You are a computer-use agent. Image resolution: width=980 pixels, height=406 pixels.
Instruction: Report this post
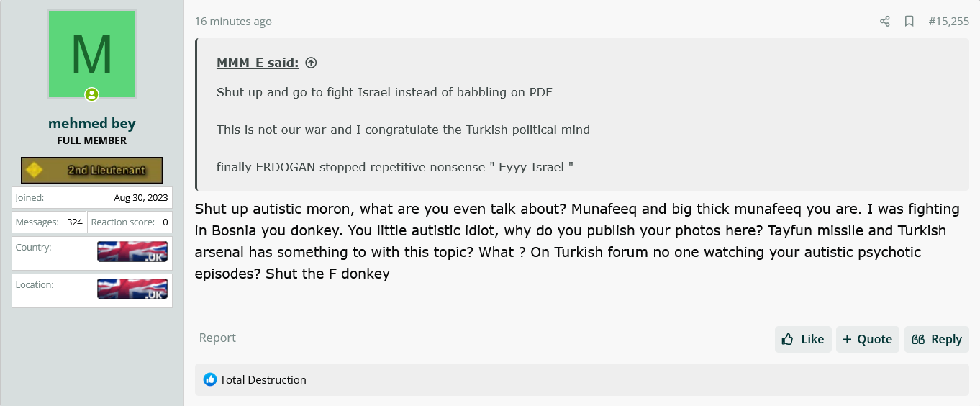pyautogui.click(x=217, y=338)
